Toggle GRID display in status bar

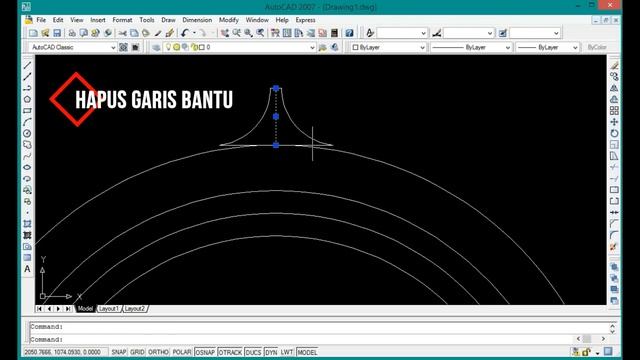(137, 352)
